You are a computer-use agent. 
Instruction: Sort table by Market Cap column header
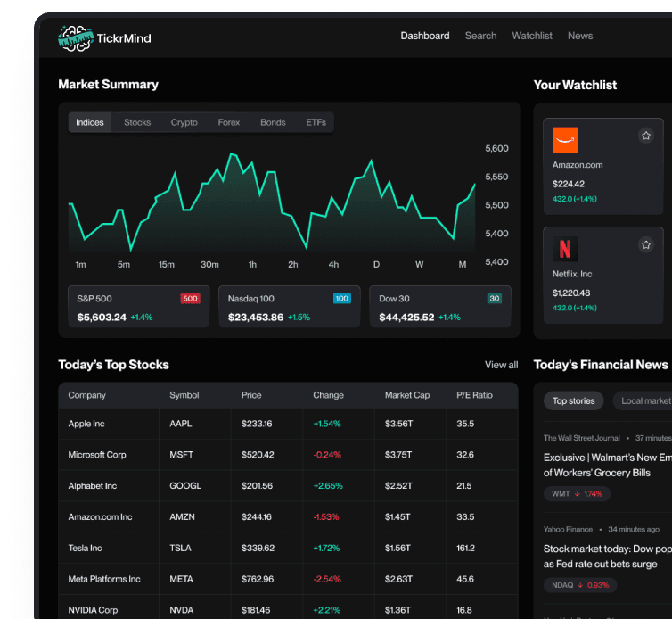coord(407,395)
